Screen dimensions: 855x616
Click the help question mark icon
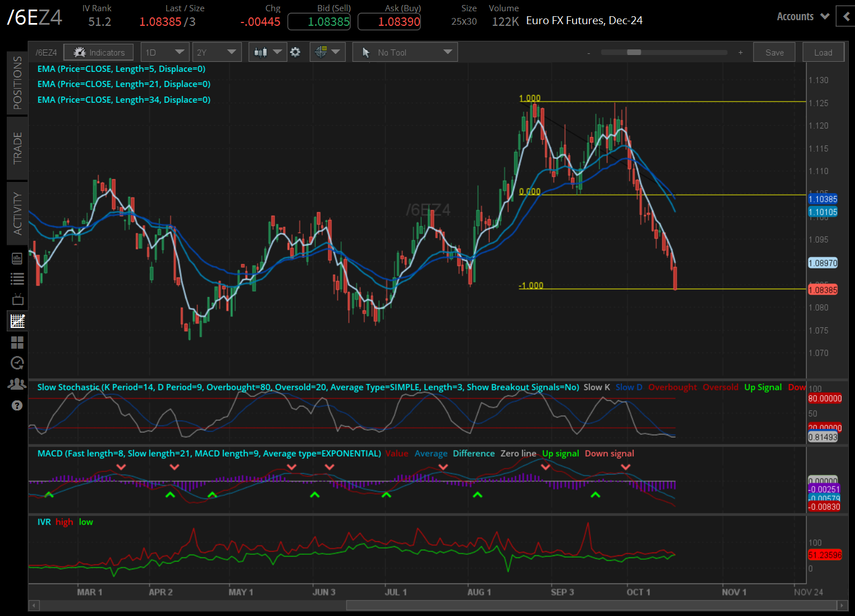pos(17,405)
